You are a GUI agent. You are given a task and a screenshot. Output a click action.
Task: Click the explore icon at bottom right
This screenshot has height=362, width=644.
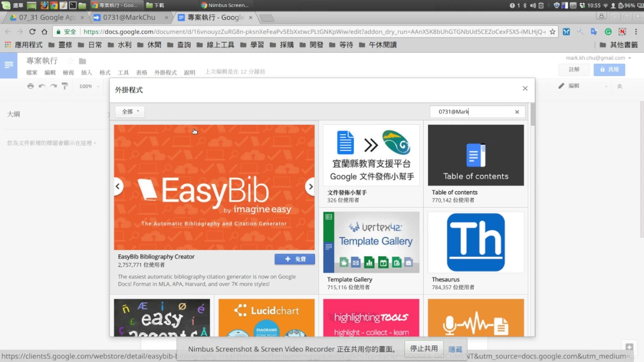629,347
